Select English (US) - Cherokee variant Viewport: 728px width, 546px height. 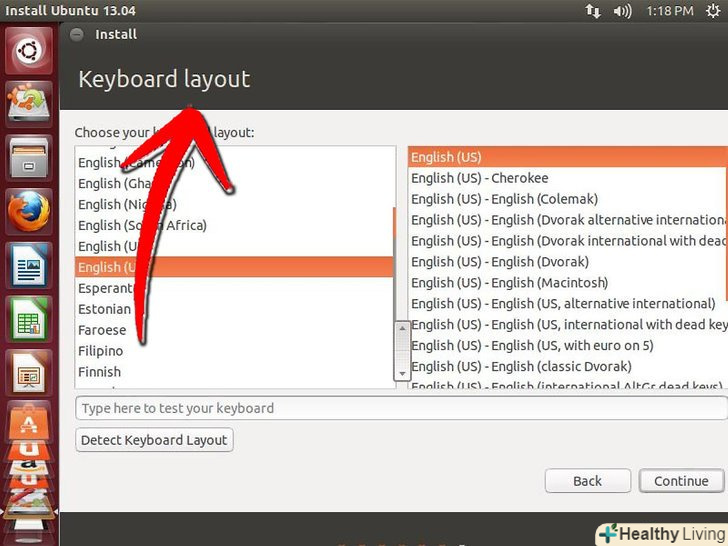click(x=568, y=178)
